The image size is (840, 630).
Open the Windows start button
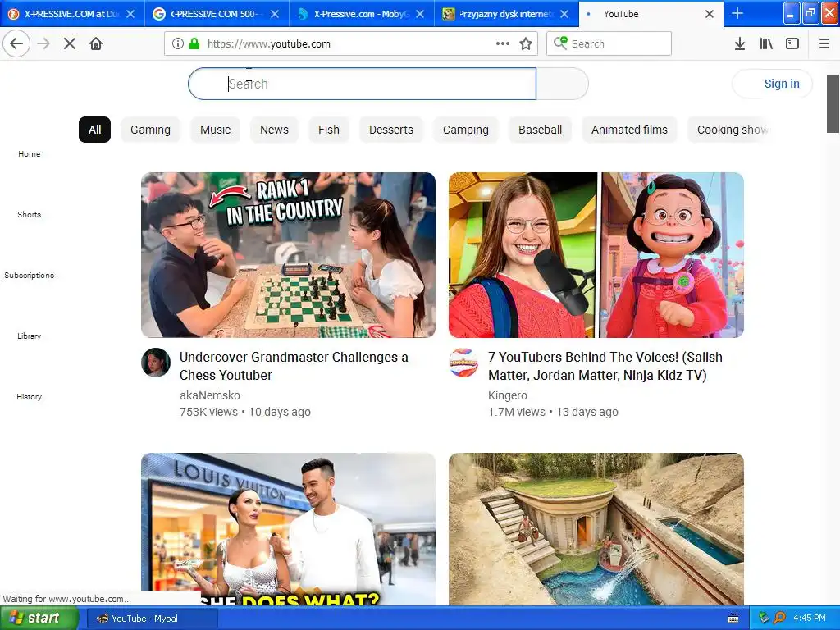(39, 619)
